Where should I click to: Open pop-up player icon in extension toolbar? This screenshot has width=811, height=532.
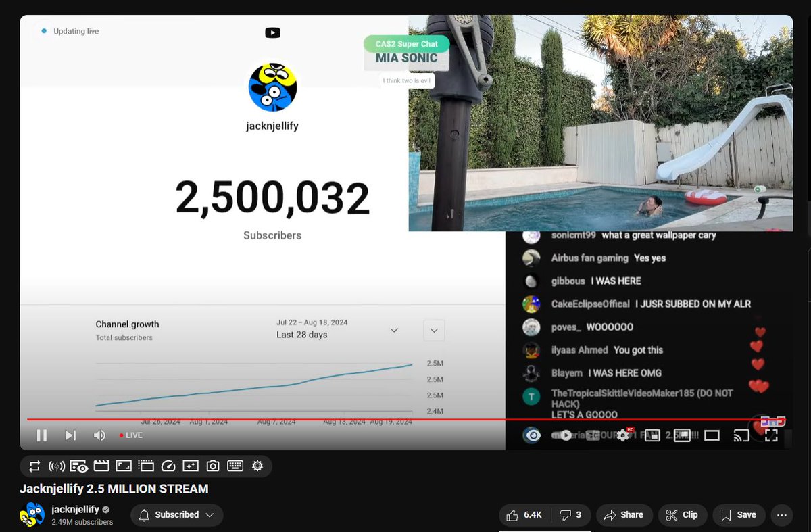146,466
